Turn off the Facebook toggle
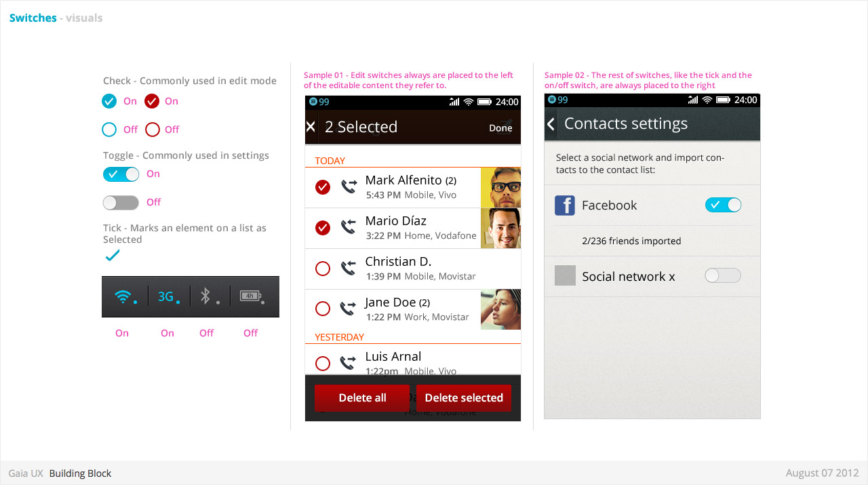This screenshot has width=868, height=485. tap(723, 205)
